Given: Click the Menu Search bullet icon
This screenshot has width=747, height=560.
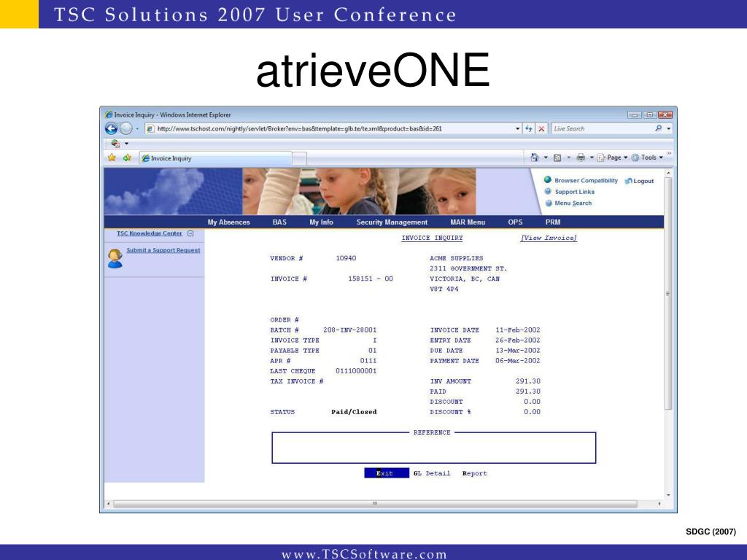Looking at the screenshot, I should click(549, 203).
